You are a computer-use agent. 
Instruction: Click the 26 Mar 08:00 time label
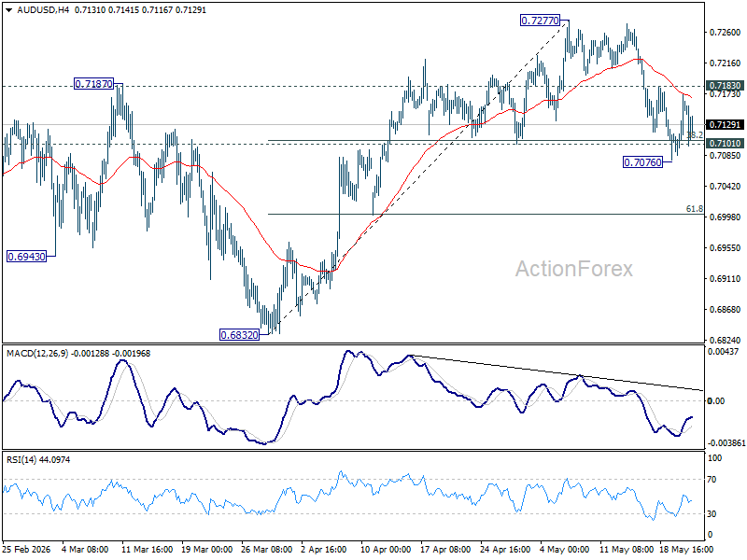pos(267,550)
